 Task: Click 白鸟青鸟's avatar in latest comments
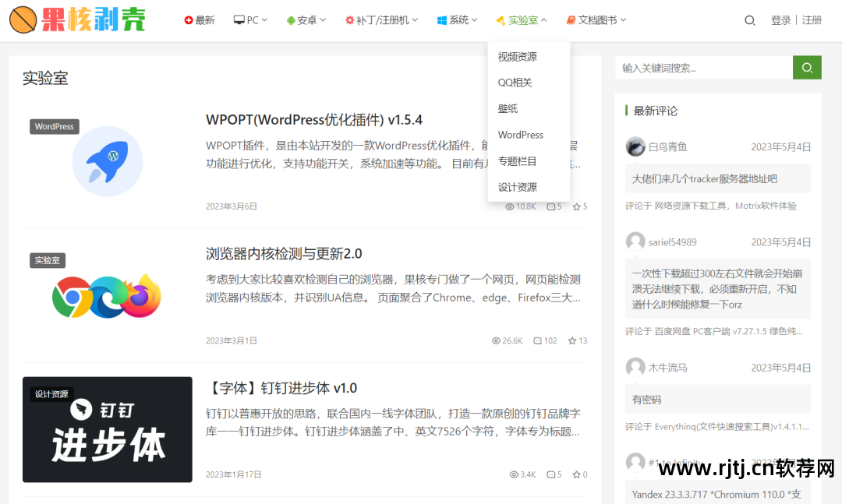click(x=635, y=146)
